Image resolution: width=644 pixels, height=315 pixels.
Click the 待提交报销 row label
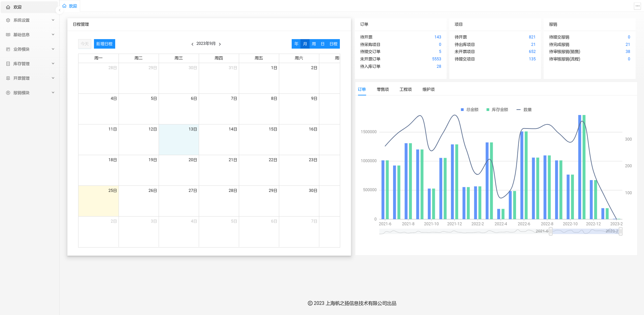pos(559,37)
